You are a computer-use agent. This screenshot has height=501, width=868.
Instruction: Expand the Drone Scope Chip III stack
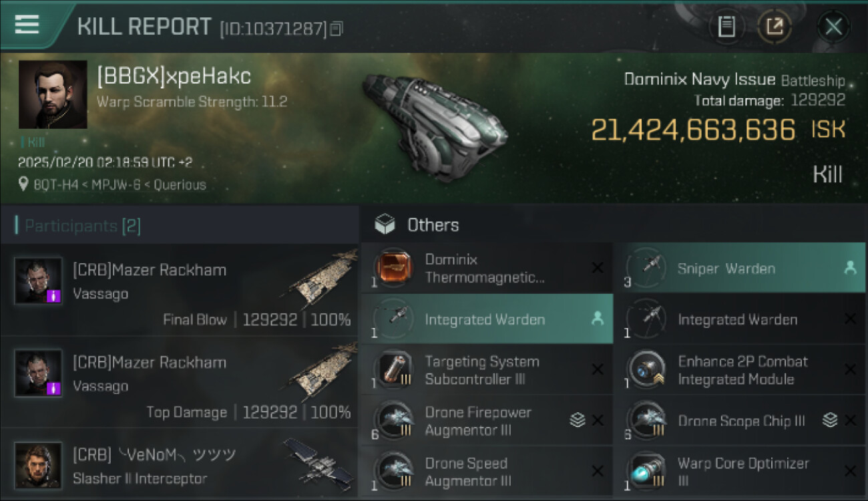[830, 420]
